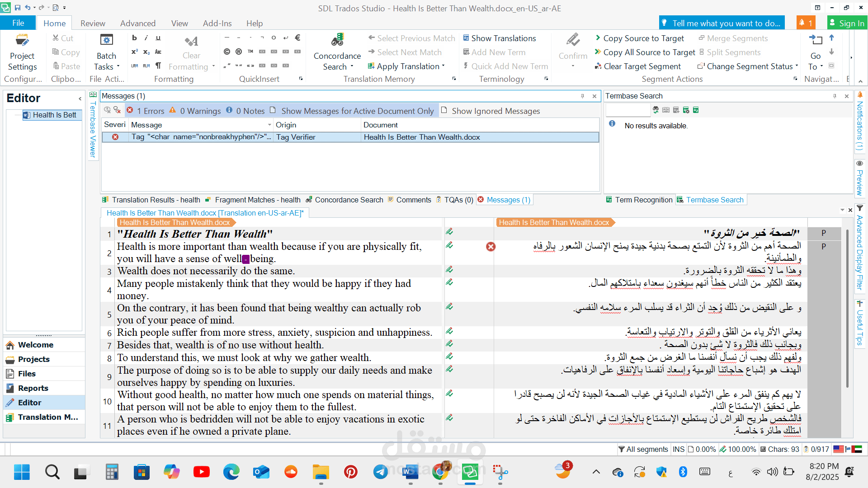Image resolution: width=868 pixels, height=488 pixels.
Task: Insert the TM trademark symbol
Action: (250, 52)
